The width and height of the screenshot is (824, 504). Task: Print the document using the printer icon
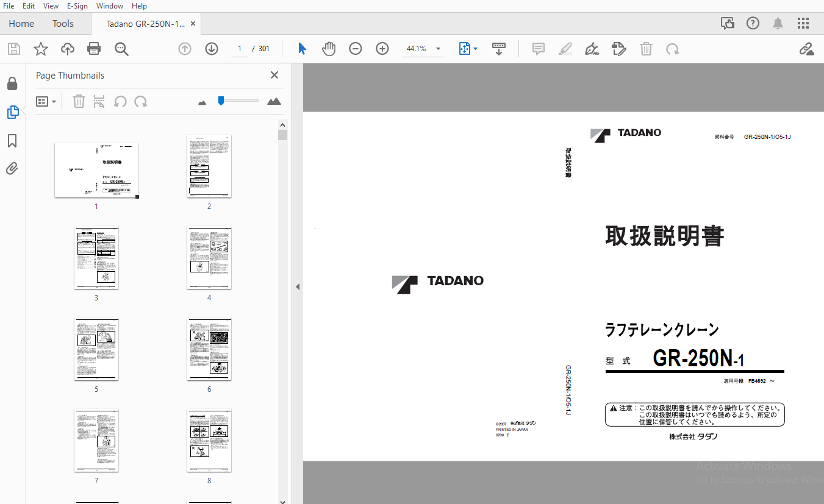[x=94, y=49]
